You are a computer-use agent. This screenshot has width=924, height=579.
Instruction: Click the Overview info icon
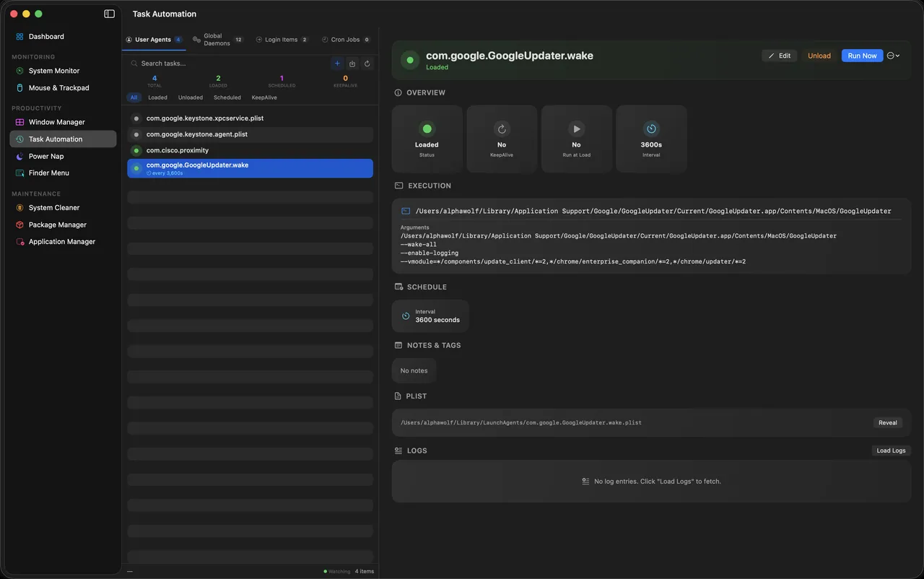(398, 92)
